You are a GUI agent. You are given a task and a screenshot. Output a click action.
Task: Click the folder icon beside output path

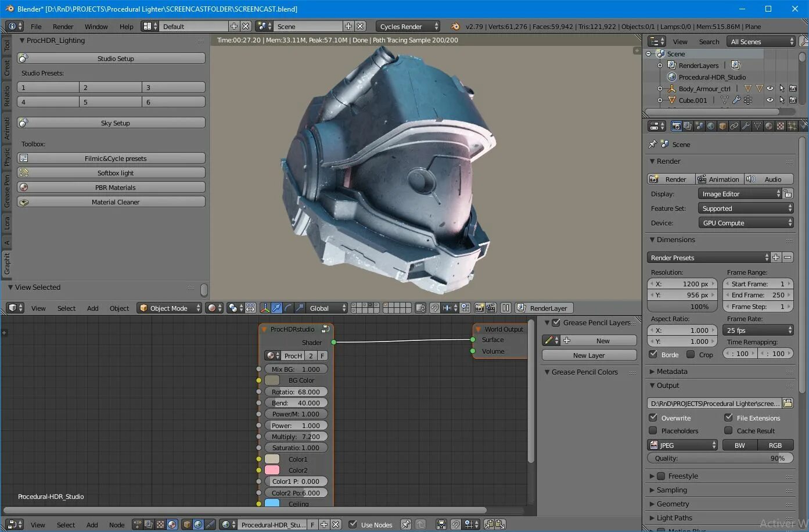coord(788,403)
